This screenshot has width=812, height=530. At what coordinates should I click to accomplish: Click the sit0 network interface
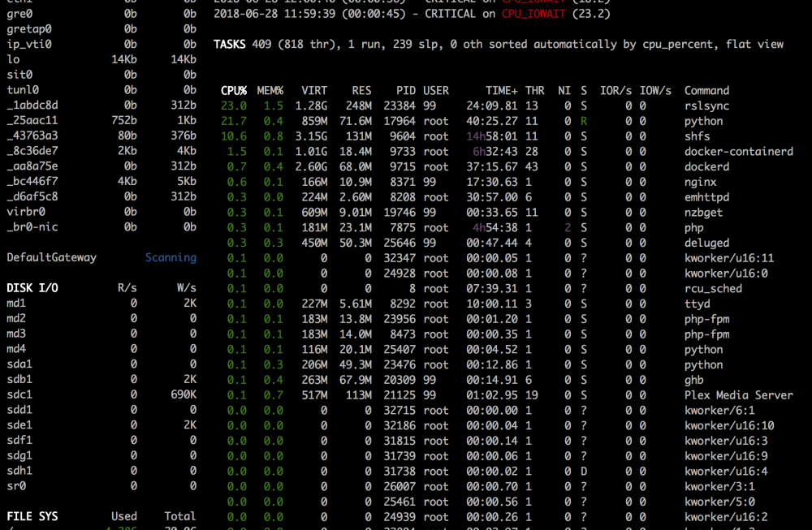coord(19,75)
